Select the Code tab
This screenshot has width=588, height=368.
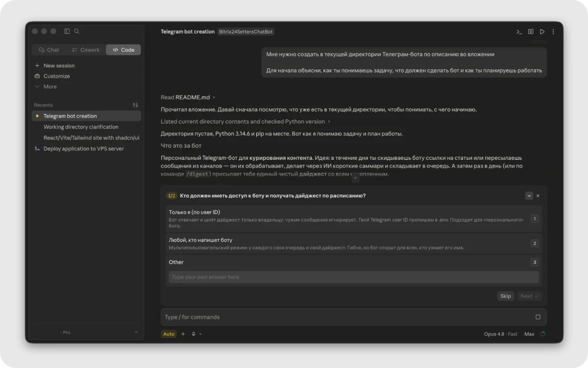(x=123, y=49)
